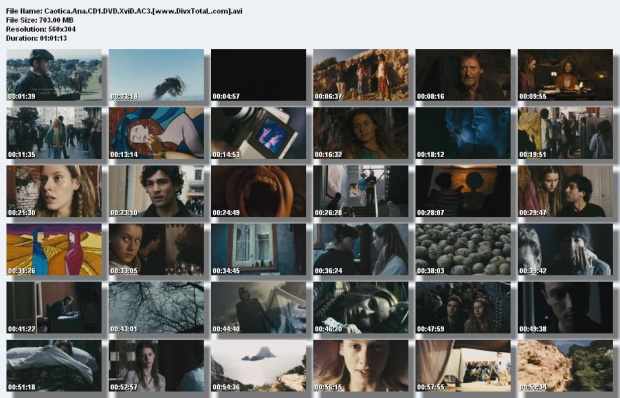Click the colorful robed figures painting at 00:31:26

(x=54, y=249)
